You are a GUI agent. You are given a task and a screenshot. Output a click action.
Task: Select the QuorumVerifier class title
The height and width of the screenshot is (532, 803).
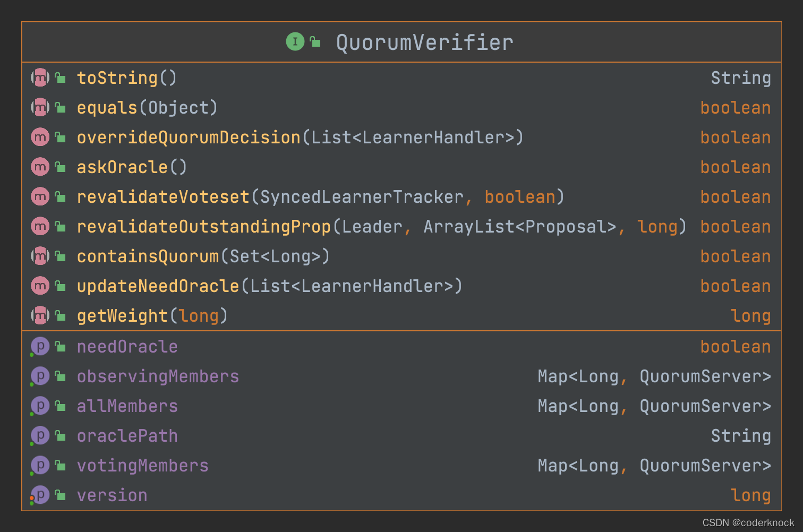click(x=424, y=42)
